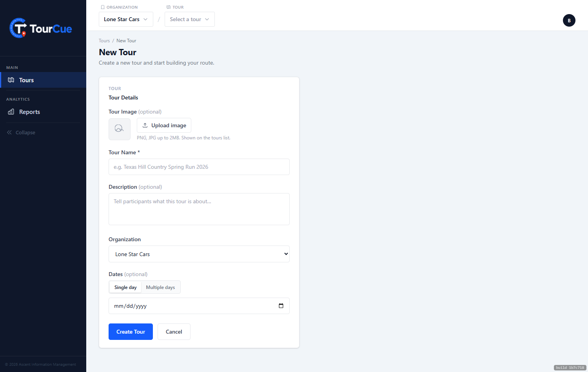The height and width of the screenshot is (372, 588).
Task: Open Reports via the bar chart icon
Action: point(11,112)
